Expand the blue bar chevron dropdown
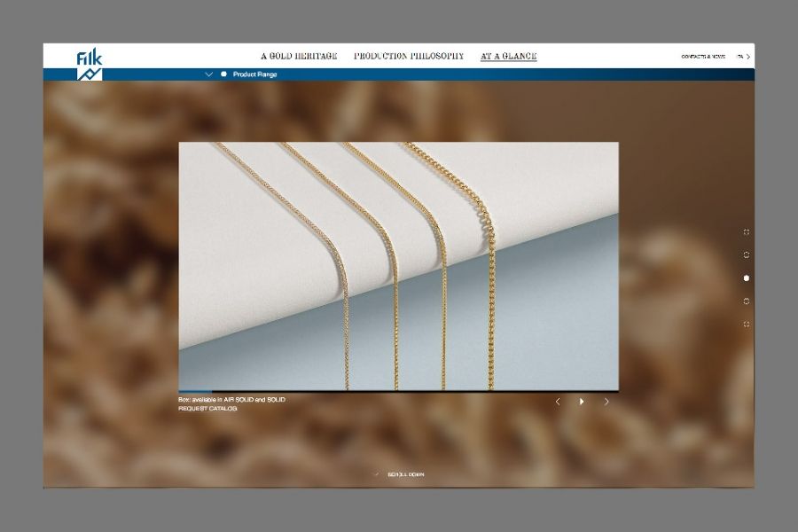The width and height of the screenshot is (798, 532). click(208, 74)
